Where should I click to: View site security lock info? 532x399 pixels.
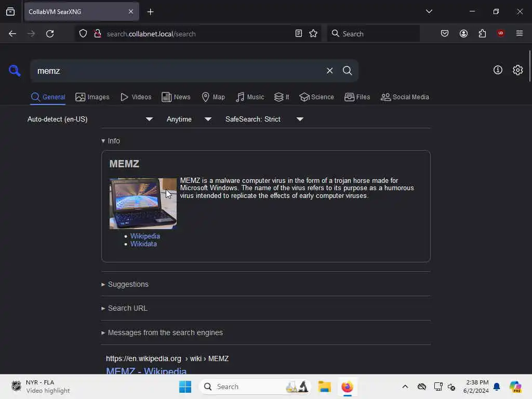pyautogui.click(x=98, y=34)
